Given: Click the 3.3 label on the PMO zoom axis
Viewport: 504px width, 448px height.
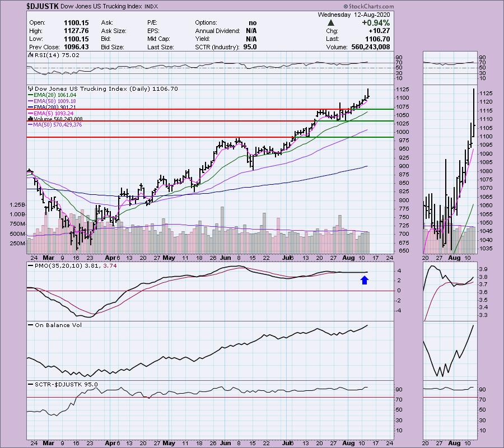Looking at the screenshot, I should click(x=483, y=315).
